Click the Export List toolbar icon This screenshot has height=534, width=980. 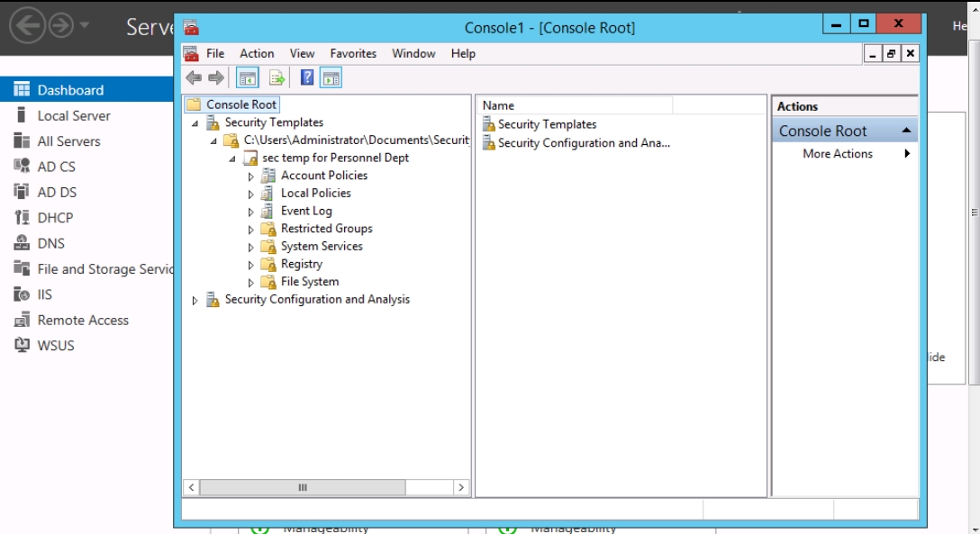pyautogui.click(x=277, y=78)
